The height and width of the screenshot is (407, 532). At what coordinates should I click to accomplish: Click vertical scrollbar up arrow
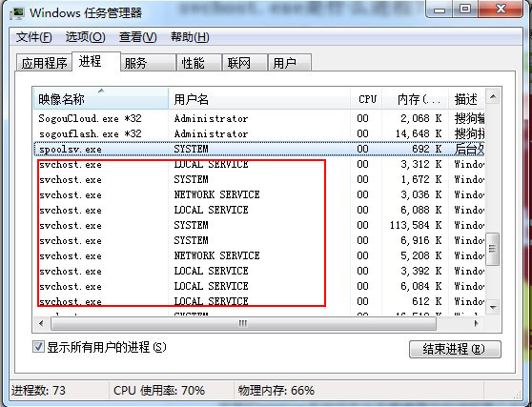493,97
